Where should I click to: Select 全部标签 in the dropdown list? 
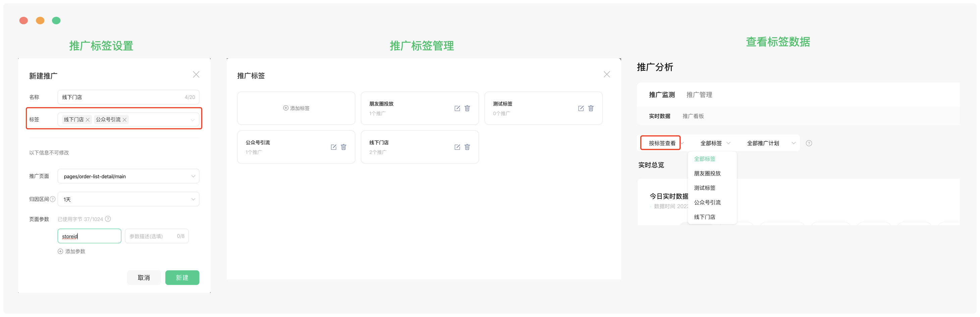705,159
